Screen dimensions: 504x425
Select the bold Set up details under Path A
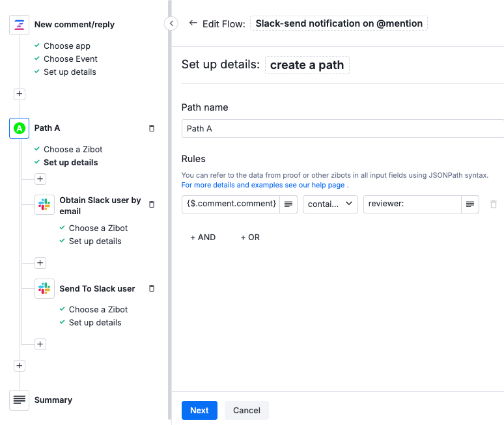[71, 162]
